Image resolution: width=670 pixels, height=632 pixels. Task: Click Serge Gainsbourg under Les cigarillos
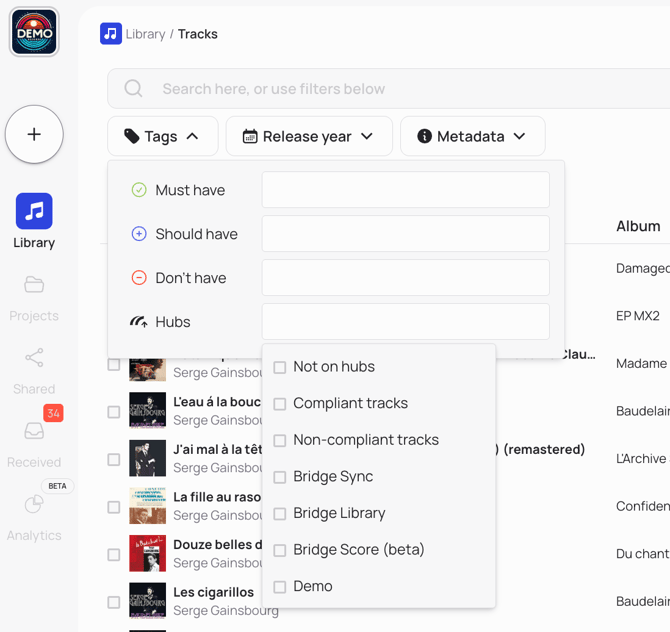point(226,611)
